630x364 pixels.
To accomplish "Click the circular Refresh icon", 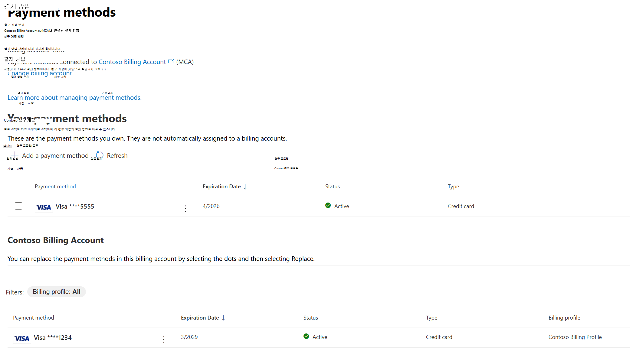I will [x=100, y=155].
